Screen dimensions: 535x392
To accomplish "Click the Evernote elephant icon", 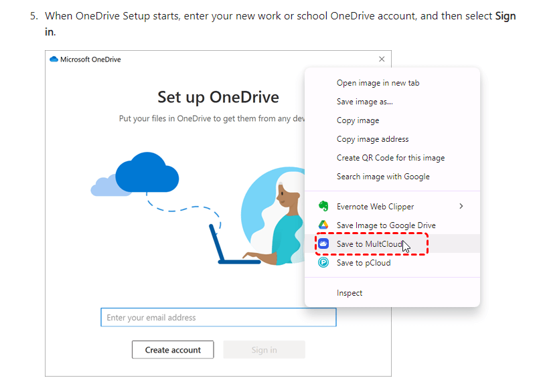I will tap(323, 206).
